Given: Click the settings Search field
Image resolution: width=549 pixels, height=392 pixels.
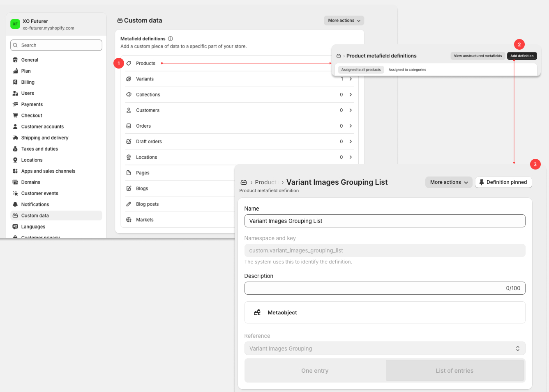Looking at the screenshot, I should pos(56,45).
